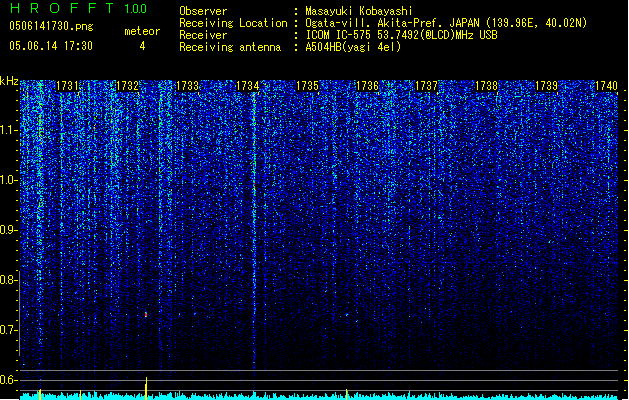
Task: Click the kHz axis unit label
Action: tap(9, 81)
